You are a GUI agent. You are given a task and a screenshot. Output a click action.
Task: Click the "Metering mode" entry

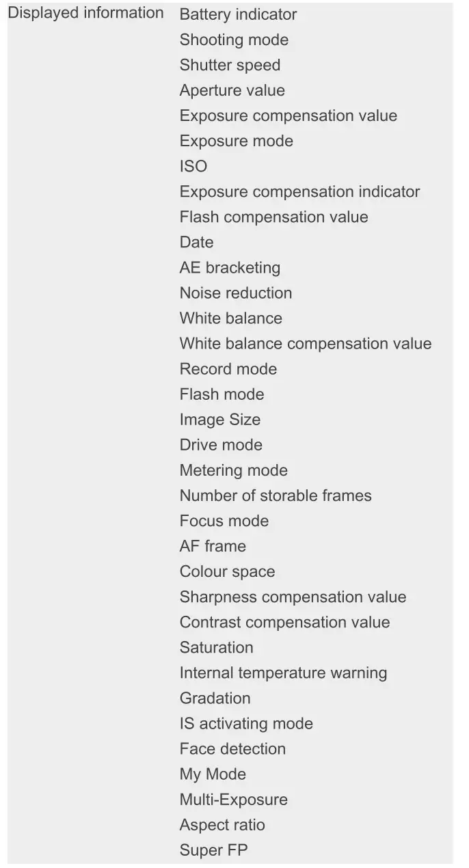[x=233, y=470]
